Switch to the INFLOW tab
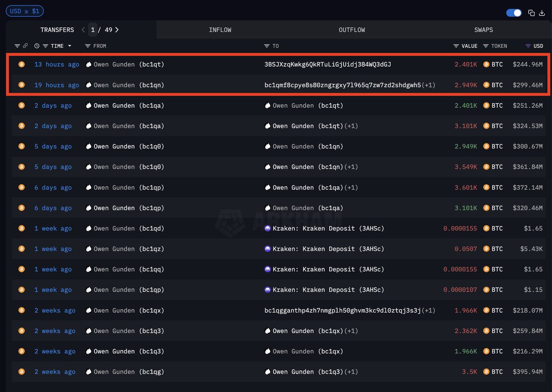Viewport: 552px width, 392px height. 220,30
